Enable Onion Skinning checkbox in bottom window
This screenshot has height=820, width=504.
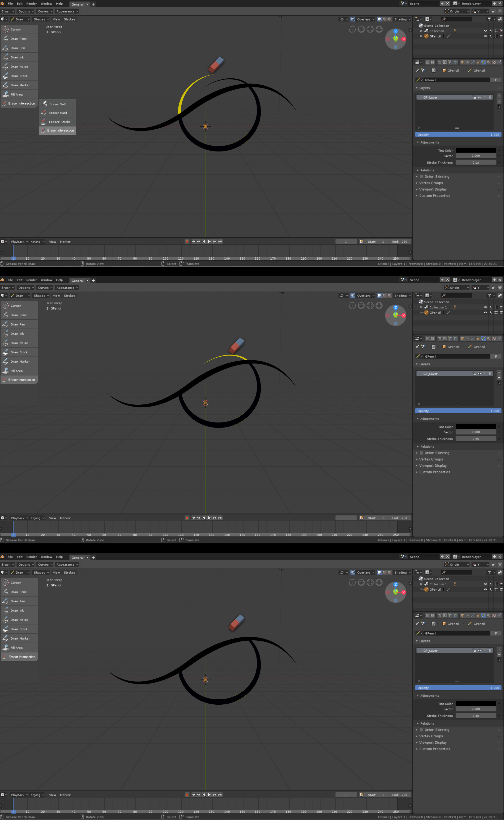point(421,730)
